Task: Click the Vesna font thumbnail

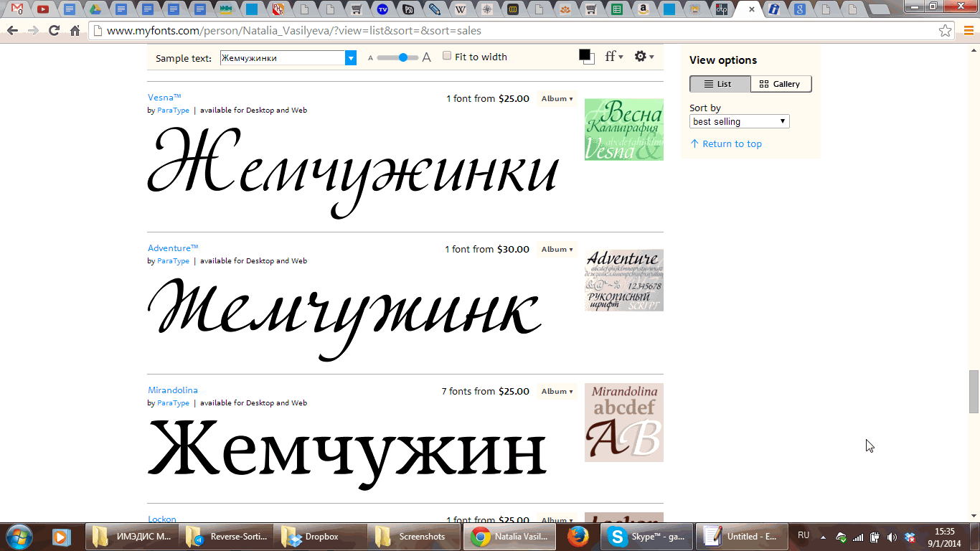Action: pyautogui.click(x=624, y=129)
